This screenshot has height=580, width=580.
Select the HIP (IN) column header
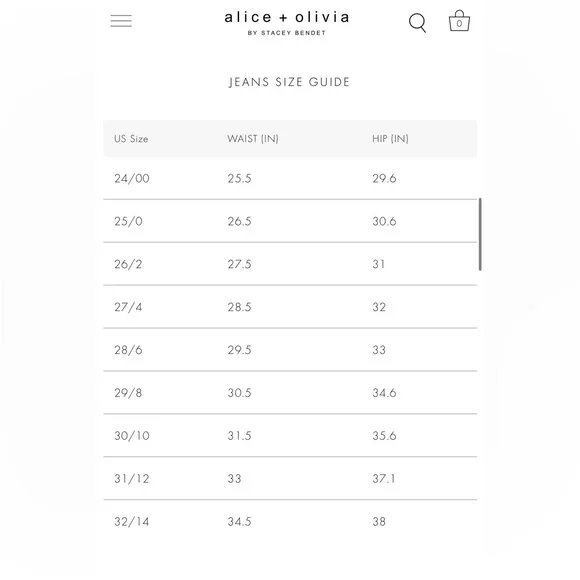click(x=390, y=139)
